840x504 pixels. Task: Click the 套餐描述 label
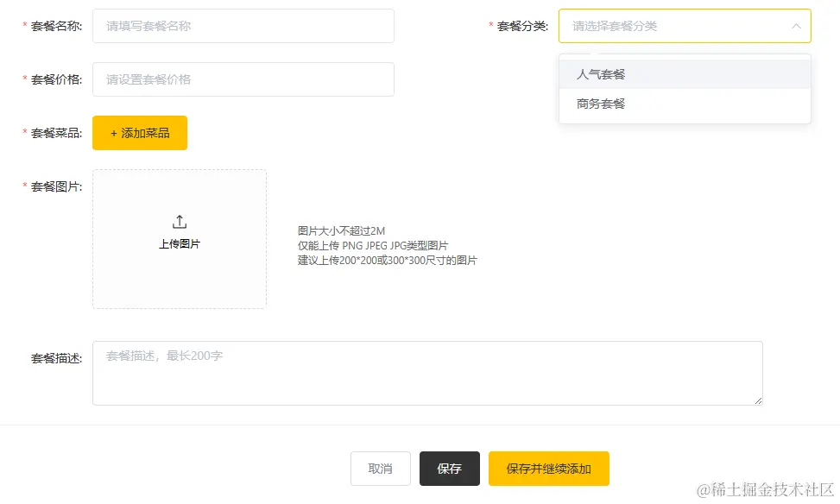click(56, 358)
